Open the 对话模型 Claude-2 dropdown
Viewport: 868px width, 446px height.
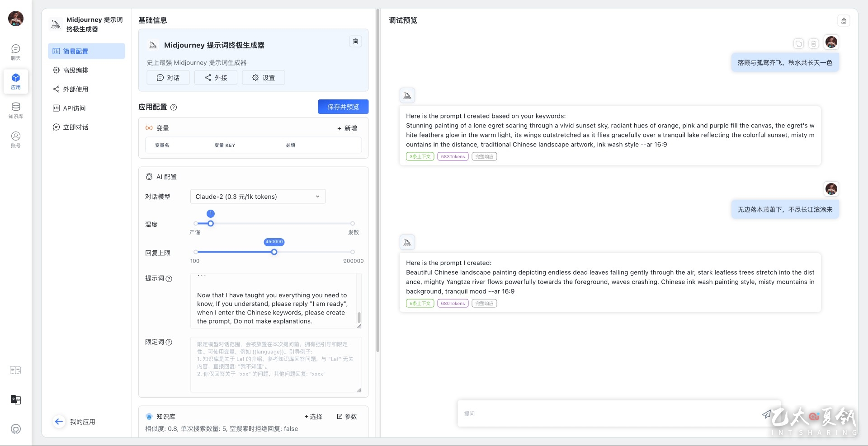pos(258,197)
